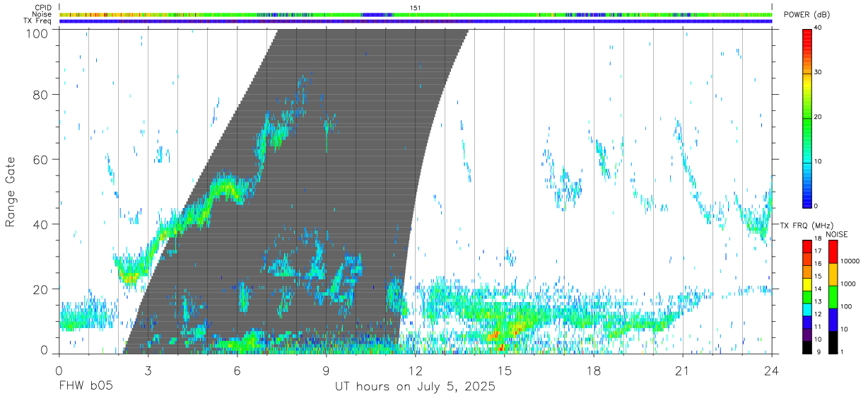Click the 100 tick on NOISE legend
Screen dimensions: 868x401
pos(846,306)
